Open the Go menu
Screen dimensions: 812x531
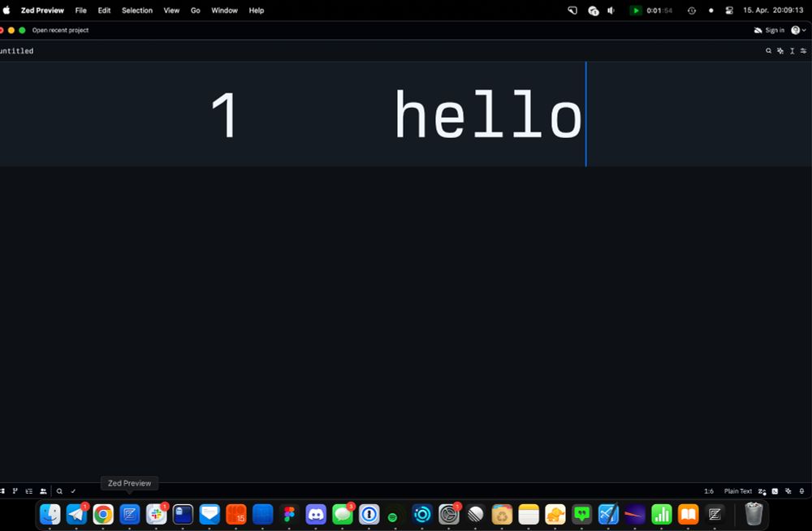(x=195, y=11)
